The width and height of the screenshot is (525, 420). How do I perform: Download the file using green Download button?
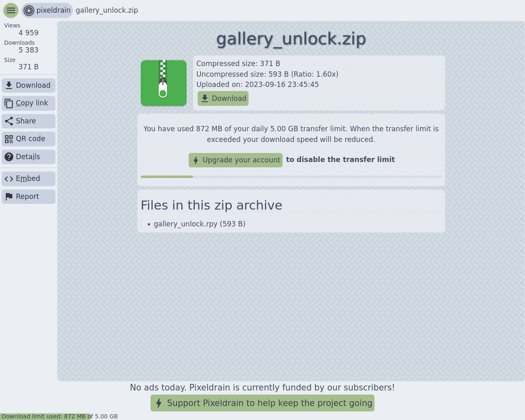[x=223, y=98]
